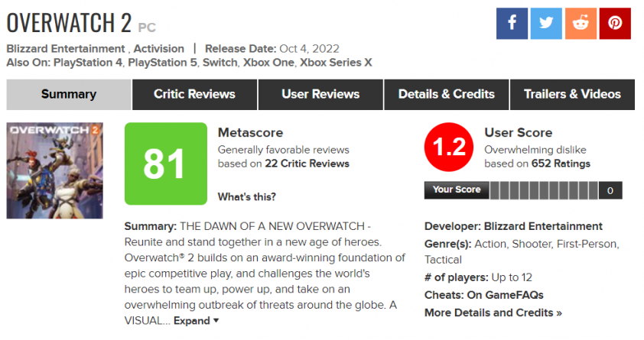The width and height of the screenshot is (644, 340).
Task: Select the Trailers & Videos tab
Action: tap(572, 94)
